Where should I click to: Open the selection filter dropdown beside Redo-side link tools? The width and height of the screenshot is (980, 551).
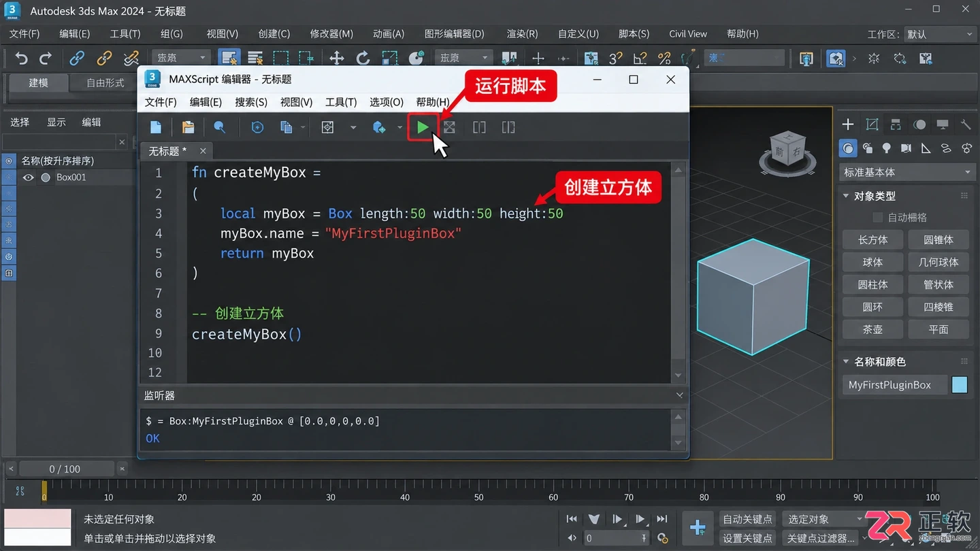click(180, 59)
